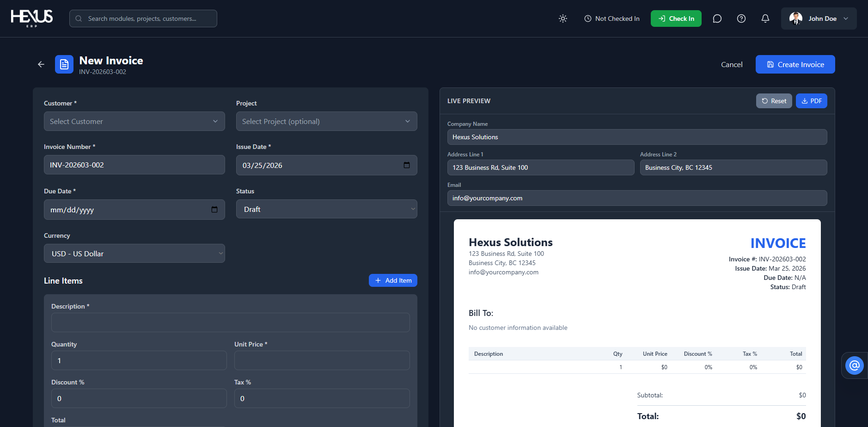Click the Subtotal label in preview
Image resolution: width=868 pixels, height=427 pixels.
point(650,395)
